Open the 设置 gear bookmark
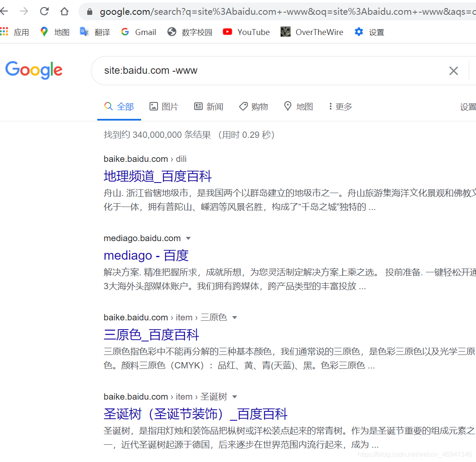Viewport: 476px width, 462px height. [x=369, y=32]
